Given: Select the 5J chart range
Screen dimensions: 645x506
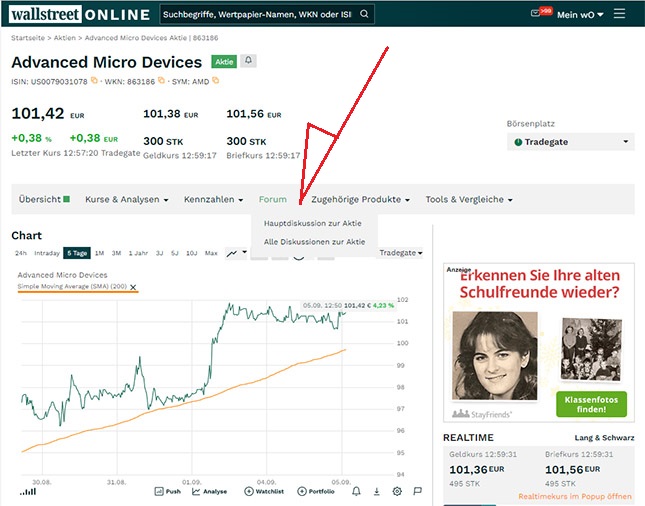Looking at the screenshot, I should tap(175, 253).
